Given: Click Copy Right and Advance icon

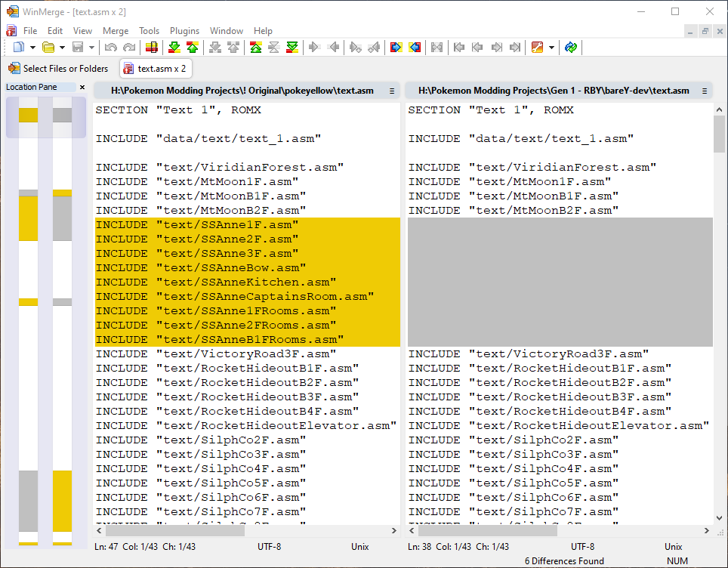Looking at the screenshot, I should click(x=356, y=47).
